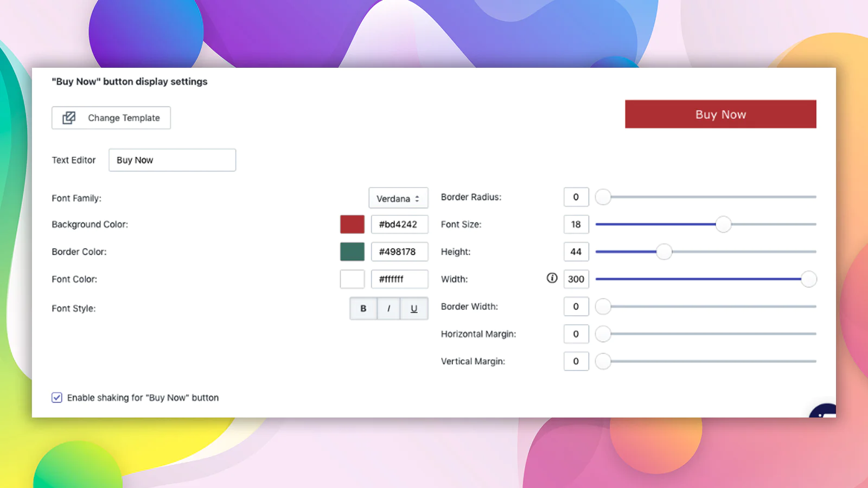Click the Border Width value field
This screenshot has height=488, width=868.
(x=576, y=306)
